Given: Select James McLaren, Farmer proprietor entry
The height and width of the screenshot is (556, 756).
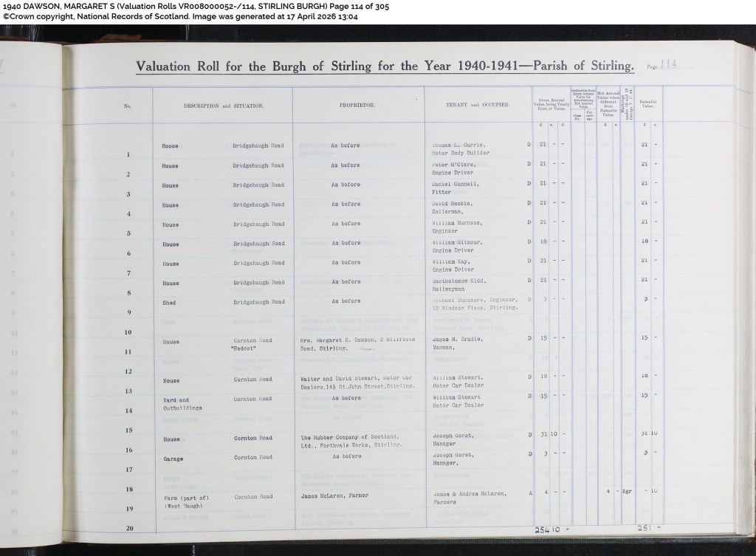Looking at the screenshot, I should pos(334,495).
